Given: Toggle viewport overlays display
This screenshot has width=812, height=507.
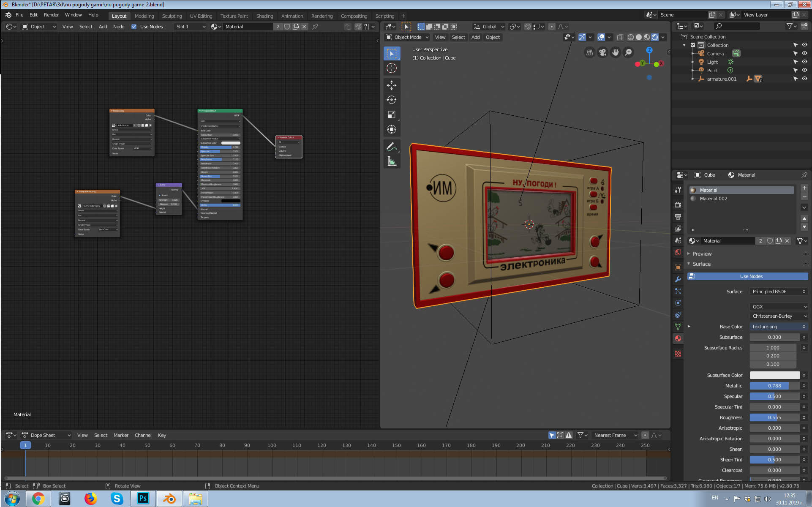Looking at the screenshot, I should click(x=601, y=37).
